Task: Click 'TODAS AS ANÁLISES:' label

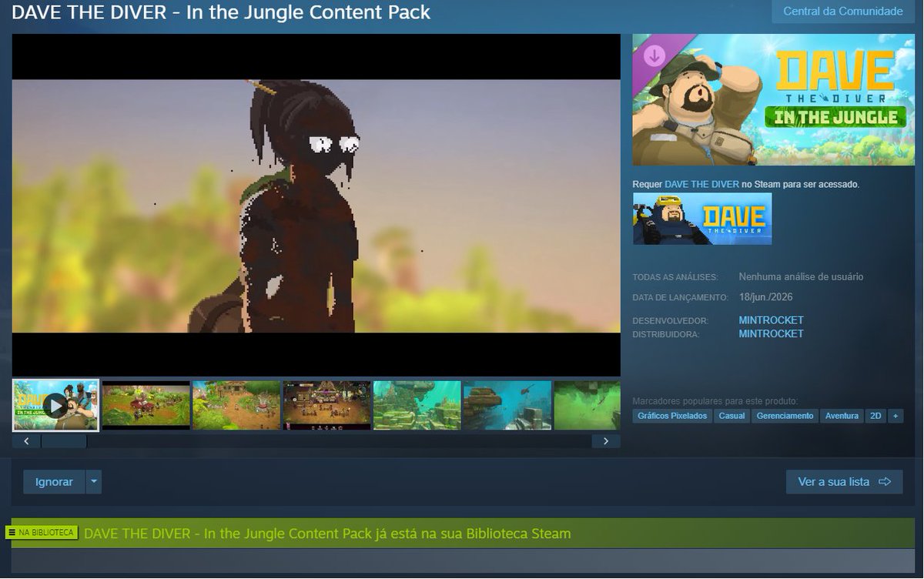Action: (675, 277)
